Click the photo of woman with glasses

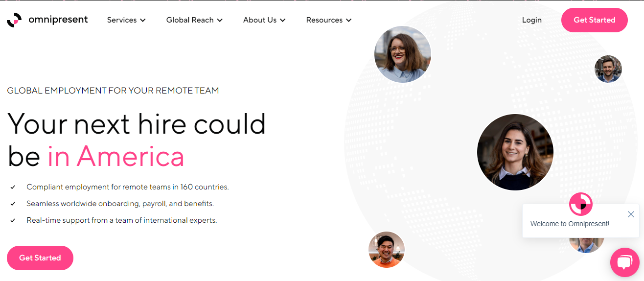point(403,54)
